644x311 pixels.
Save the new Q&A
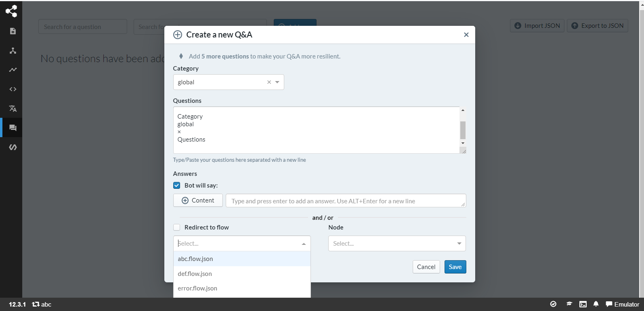[455, 267]
